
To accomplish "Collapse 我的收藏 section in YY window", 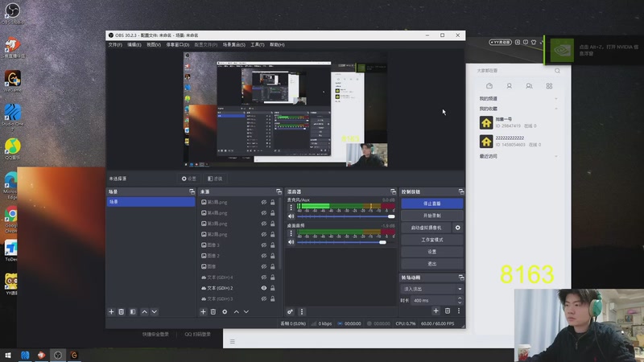I will 556,109.
